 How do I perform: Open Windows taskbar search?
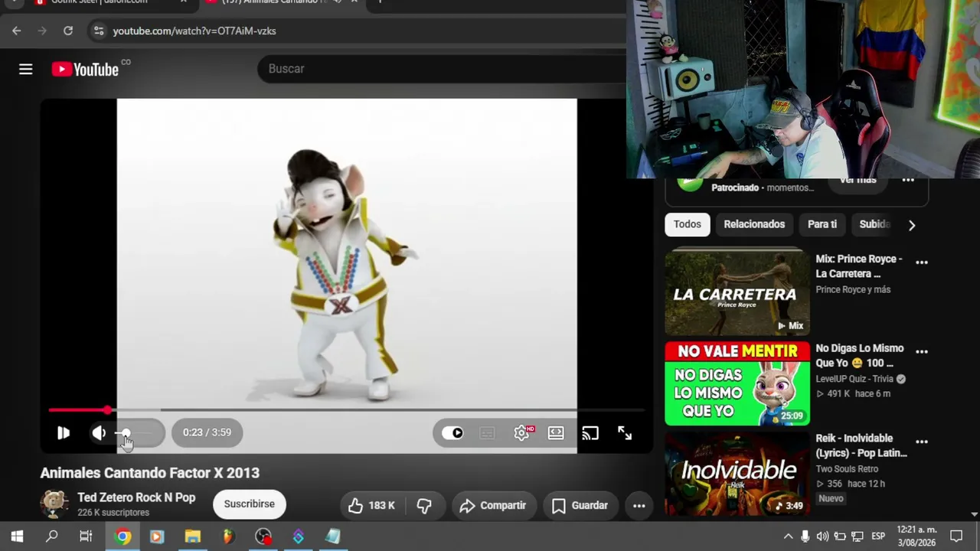tap(51, 536)
